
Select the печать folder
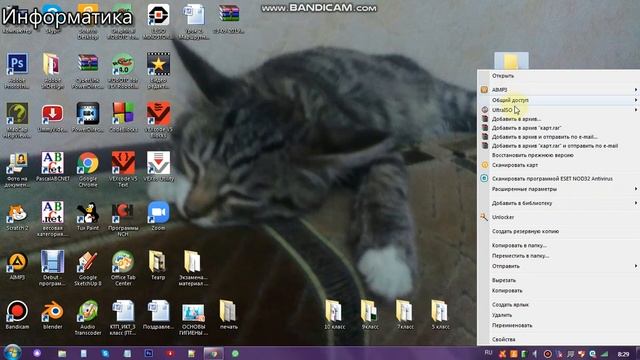click(x=228, y=315)
